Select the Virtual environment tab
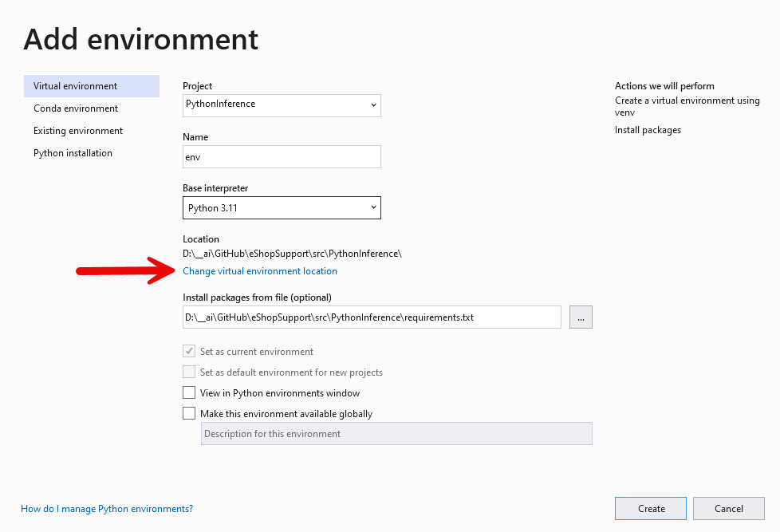Screen dimensions: 780x532 [92, 86]
